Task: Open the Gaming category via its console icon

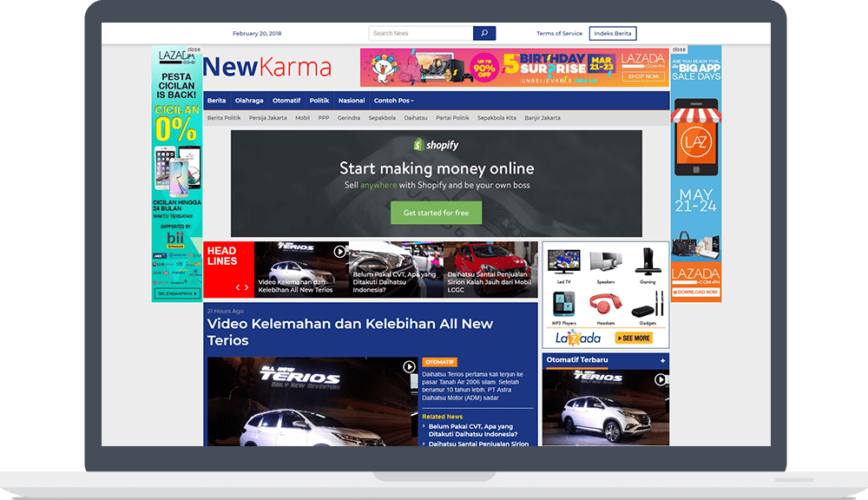Action: (648, 260)
